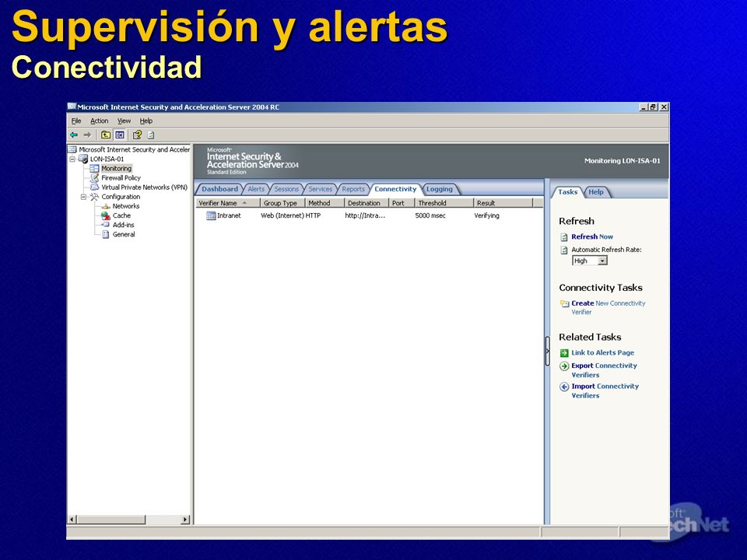747x560 pixels.
Task: Switch to the Alerts tab
Action: coord(256,189)
